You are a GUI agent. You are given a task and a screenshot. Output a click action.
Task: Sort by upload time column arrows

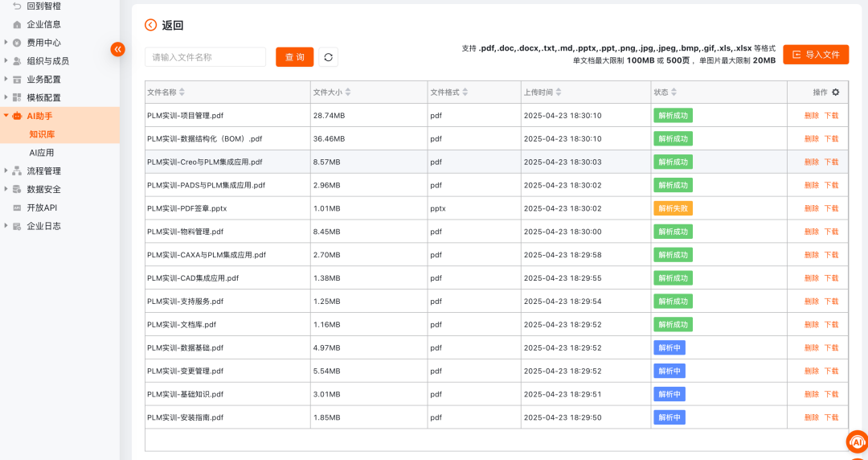click(x=559, y=92)
